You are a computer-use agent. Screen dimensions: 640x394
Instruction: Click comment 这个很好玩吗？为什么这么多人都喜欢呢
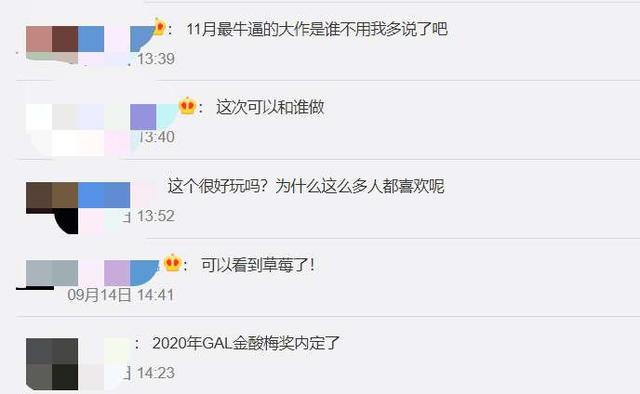click(x=306, y=186)
